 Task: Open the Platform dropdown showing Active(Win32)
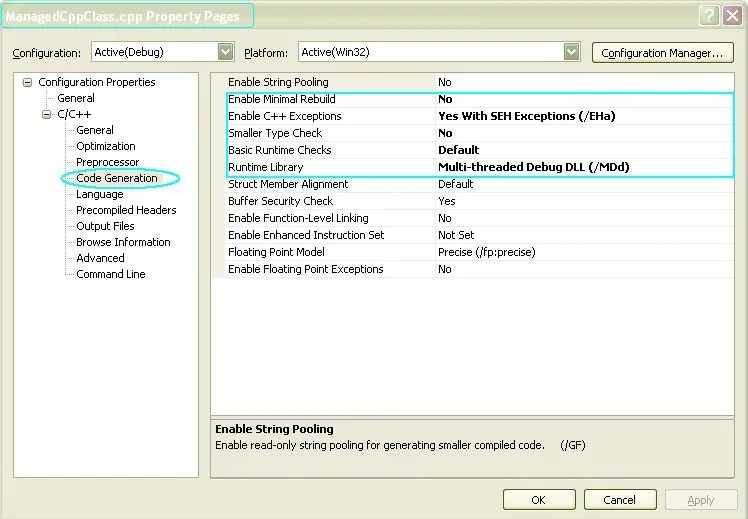click(x=571, y=52)
